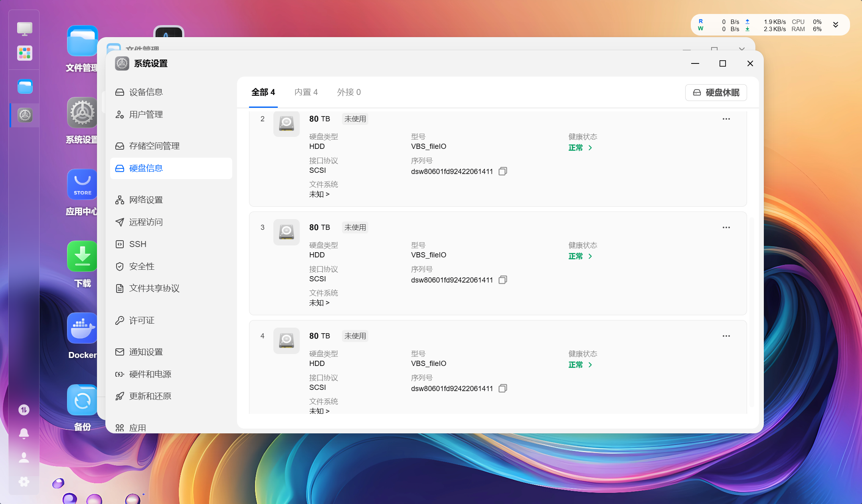Open user account icon in dock
This screenshot has height=504, width=862.
point(24,457)
